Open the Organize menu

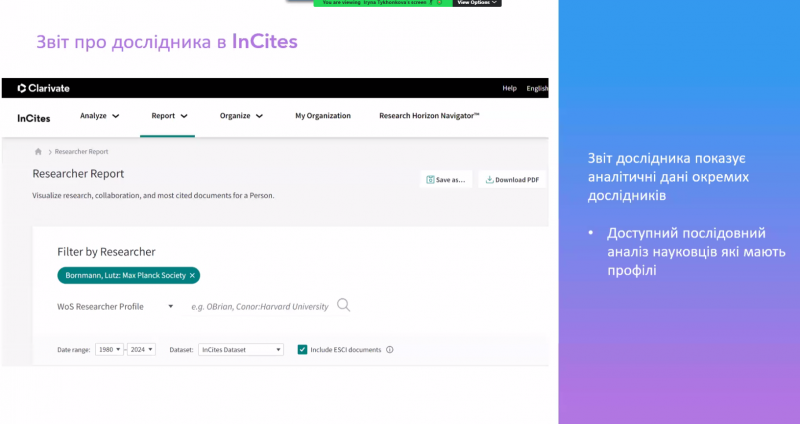click(x=241, y=116)
